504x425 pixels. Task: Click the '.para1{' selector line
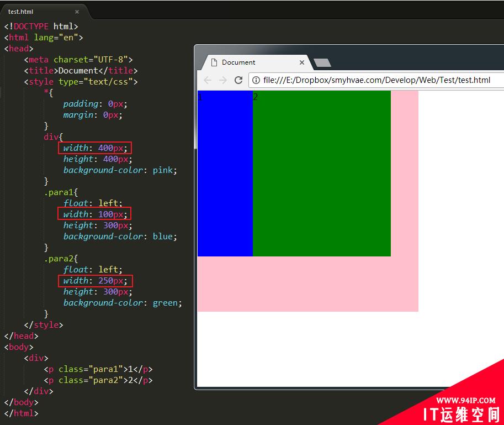point(61,192)
